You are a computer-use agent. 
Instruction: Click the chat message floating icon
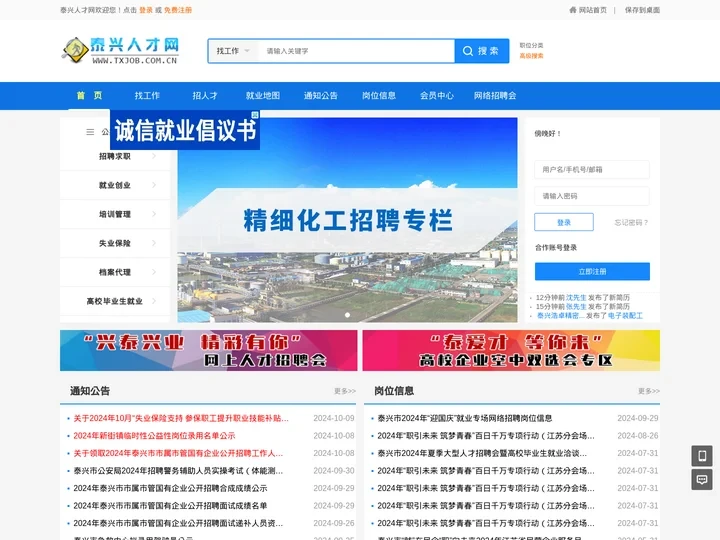[x=702, y=480]
